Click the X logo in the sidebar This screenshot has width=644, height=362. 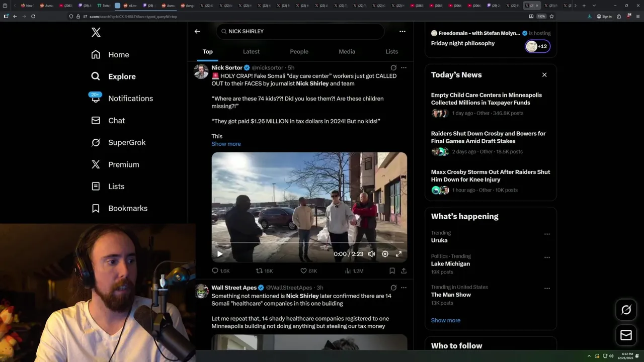(96, 33)
